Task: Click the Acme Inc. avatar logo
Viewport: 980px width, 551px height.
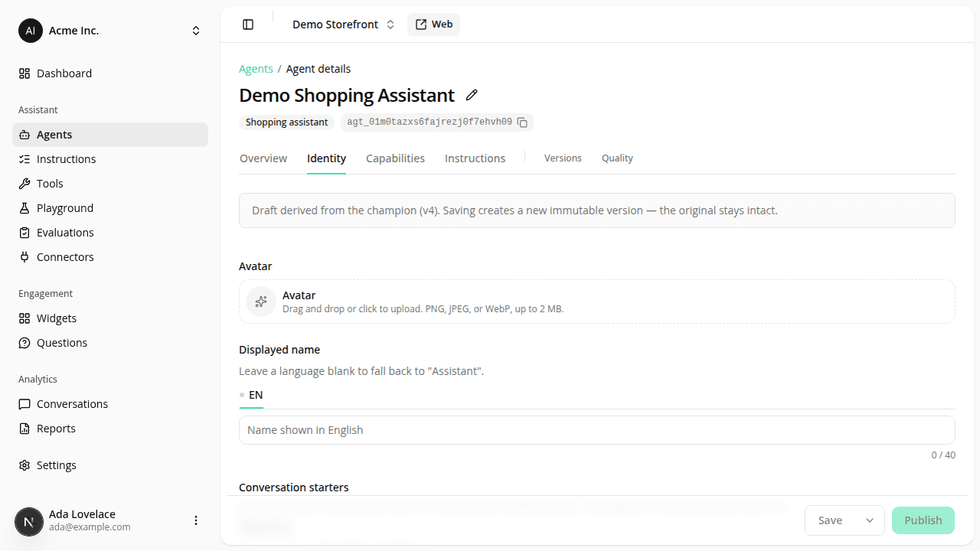Action: [x=31, y=31]
